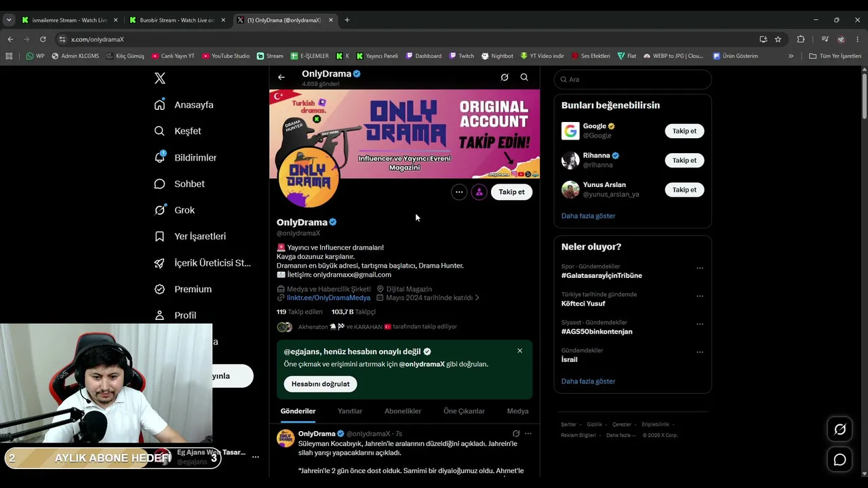
Task: Open Yer İşaretleri in the sidebar
Action: click(x=190, y=237)
